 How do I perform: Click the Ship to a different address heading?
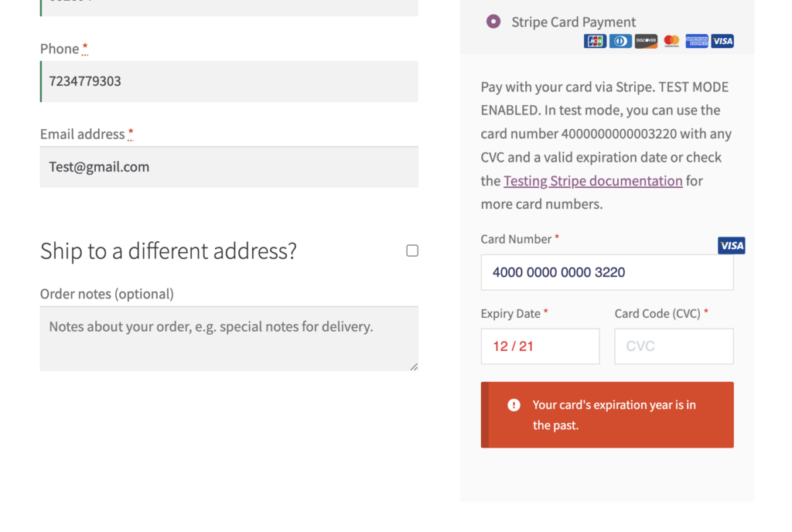(168, 251)
